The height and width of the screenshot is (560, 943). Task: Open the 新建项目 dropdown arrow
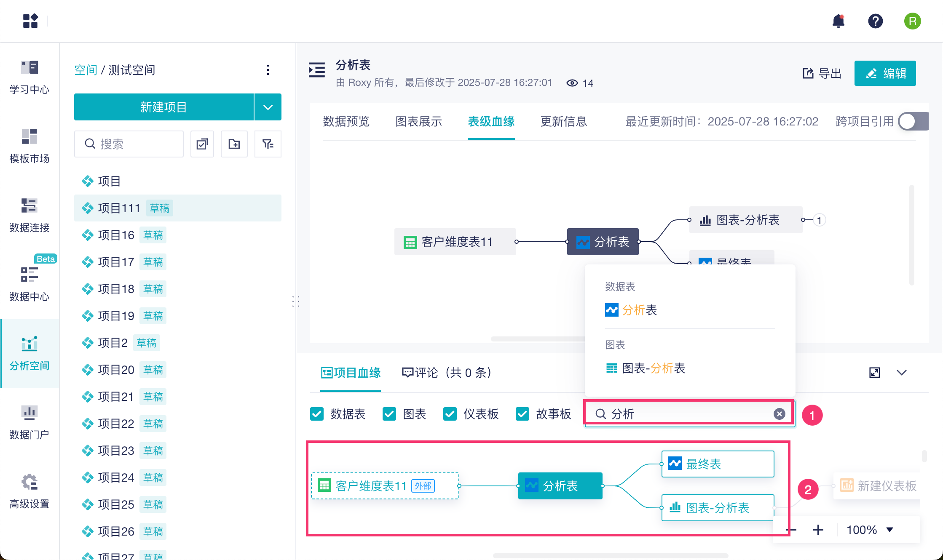coord(268,107)
